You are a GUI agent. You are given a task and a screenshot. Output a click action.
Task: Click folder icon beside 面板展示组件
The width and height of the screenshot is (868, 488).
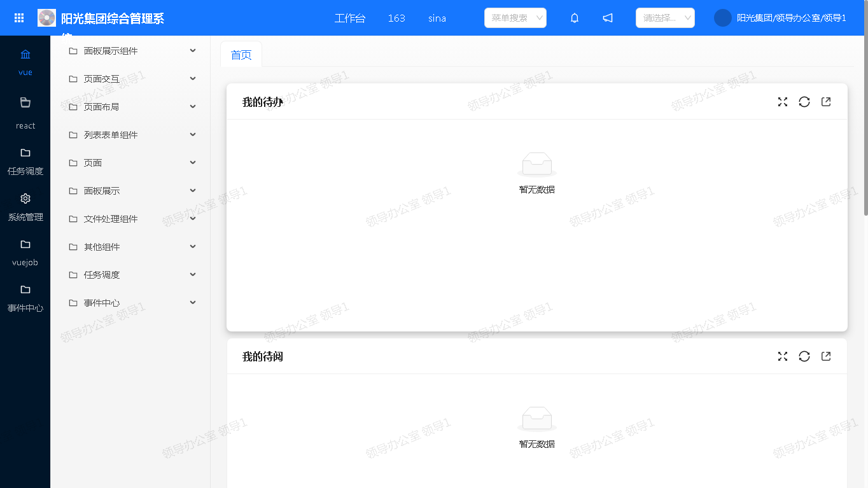[x=73, y=51]
